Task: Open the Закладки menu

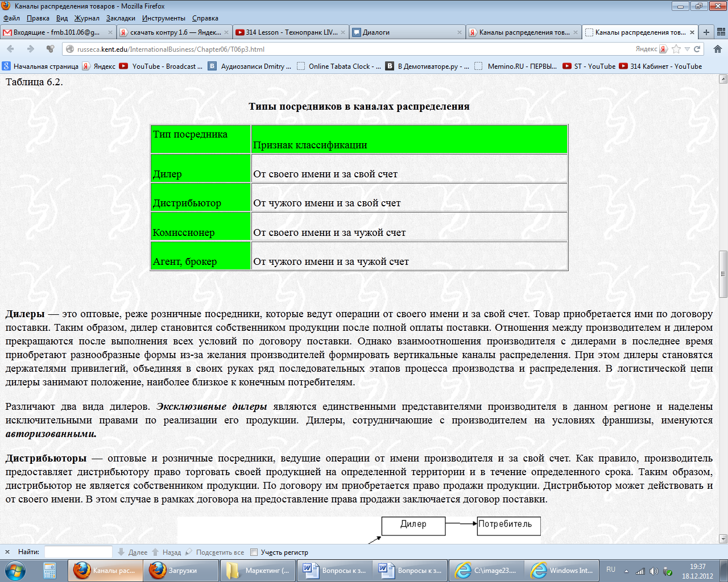Action: tap(121, 18)
